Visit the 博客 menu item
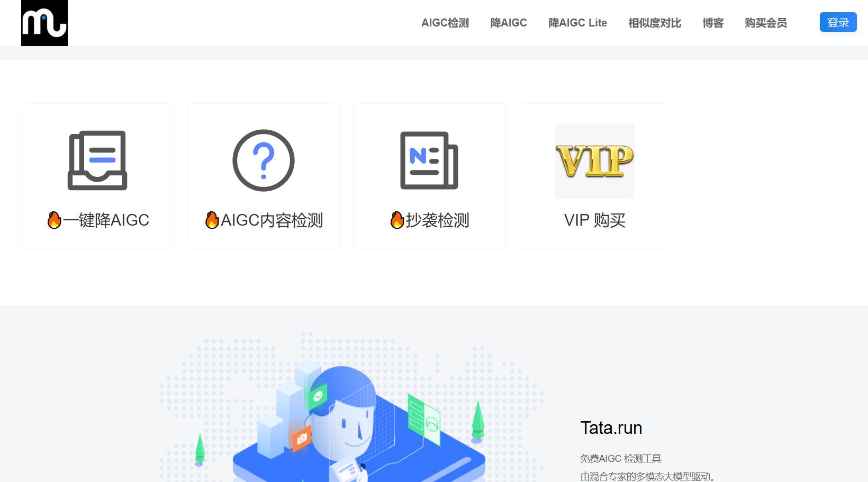The image size is (868, 482). tap(713, 23)
